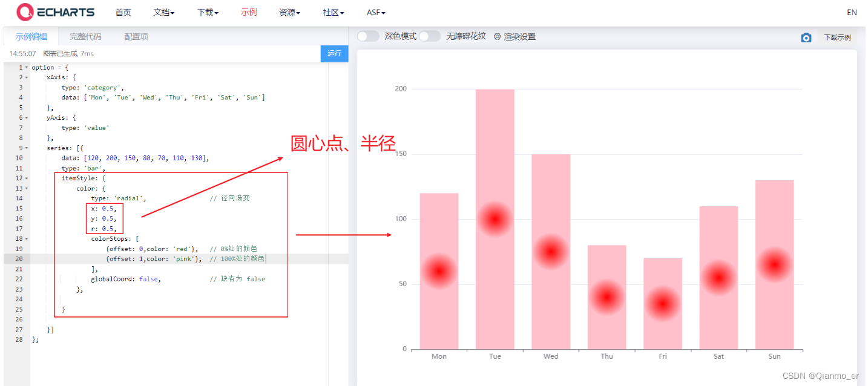Click the EN language switch link
Image resolution: width=868 pixels, height=386 pixels.
(851, 12)
